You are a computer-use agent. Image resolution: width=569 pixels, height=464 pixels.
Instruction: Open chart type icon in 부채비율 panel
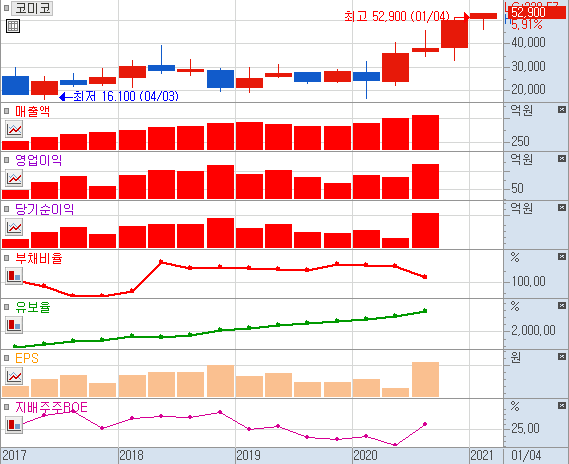[x=14, y=276]
